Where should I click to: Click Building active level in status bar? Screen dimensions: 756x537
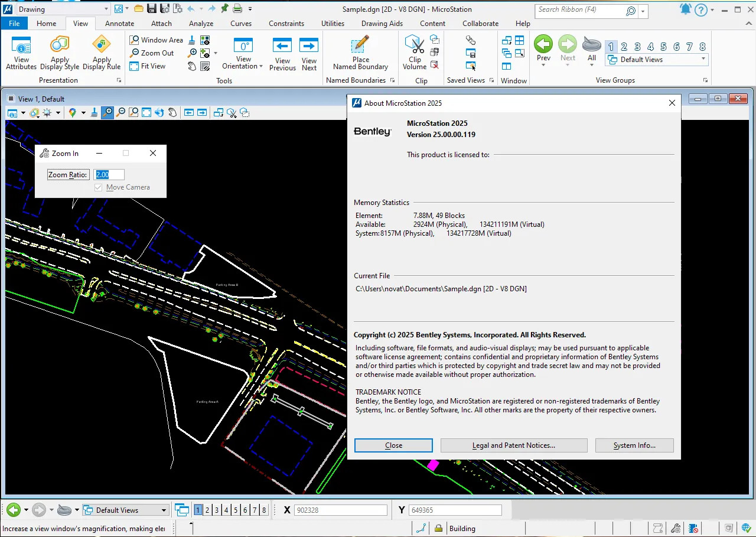(x=462, y=528)
